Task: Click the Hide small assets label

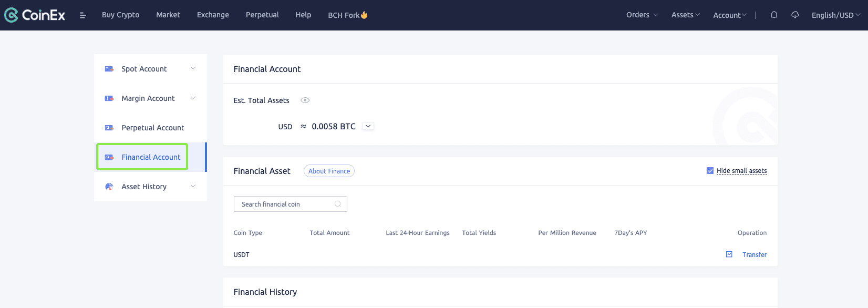Action: (742, 171)
